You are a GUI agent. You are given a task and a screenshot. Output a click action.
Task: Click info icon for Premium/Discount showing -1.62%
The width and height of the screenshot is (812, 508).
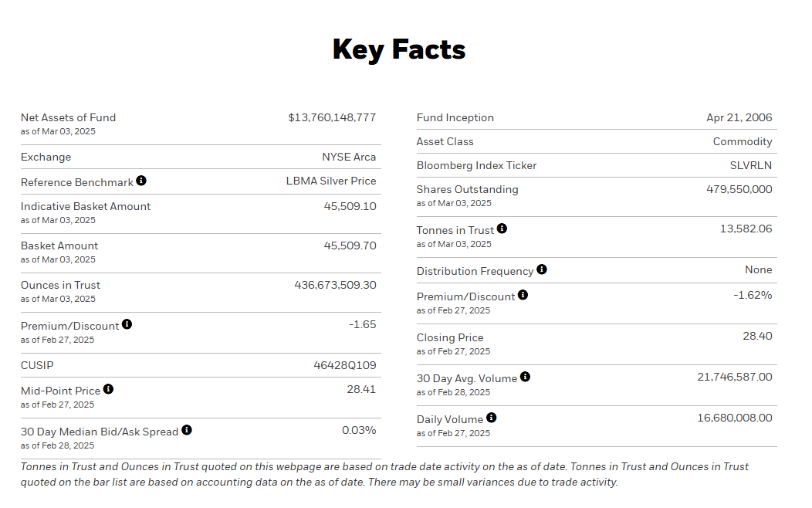point(523,295)
